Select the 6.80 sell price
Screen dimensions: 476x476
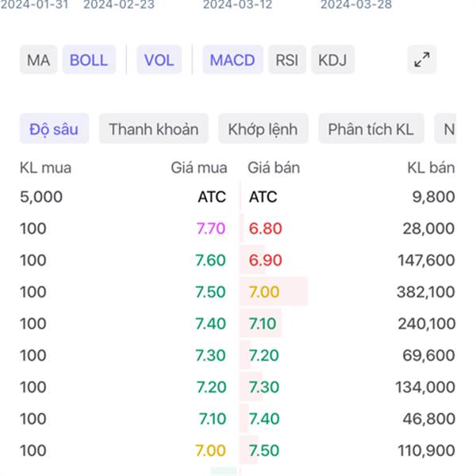click(265, 228)
